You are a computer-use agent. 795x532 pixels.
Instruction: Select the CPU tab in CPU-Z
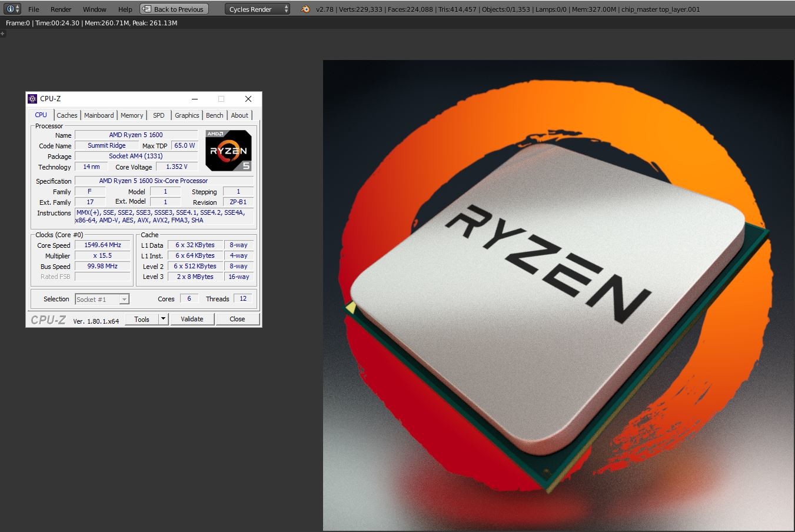(x=41, y=115)
